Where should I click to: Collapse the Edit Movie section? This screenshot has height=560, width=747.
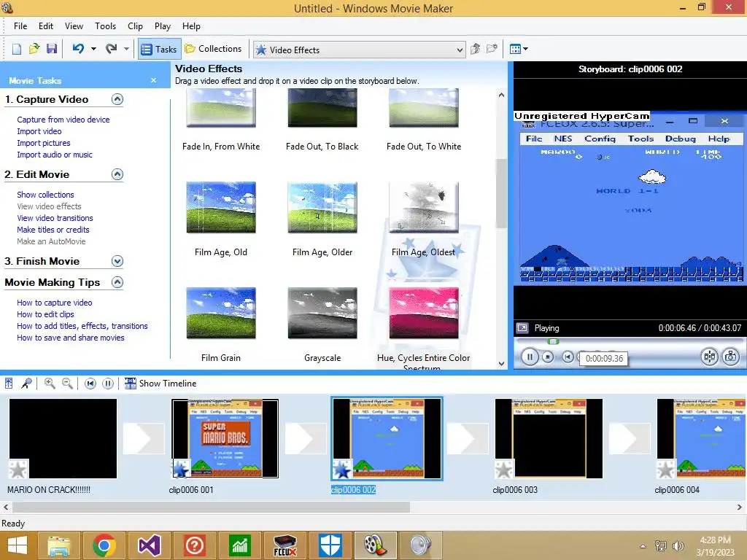(x=117, y=174)
